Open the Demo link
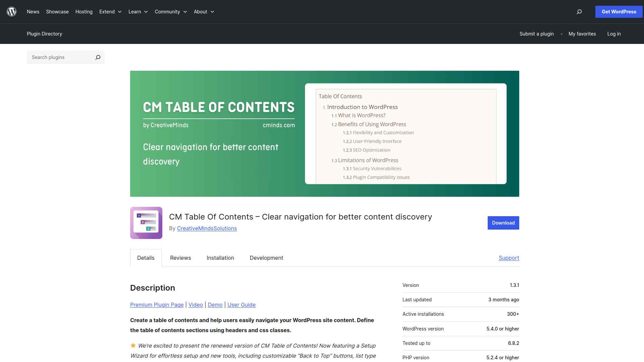The height and width of the screenshot is (362, 644). pos(215,305)
